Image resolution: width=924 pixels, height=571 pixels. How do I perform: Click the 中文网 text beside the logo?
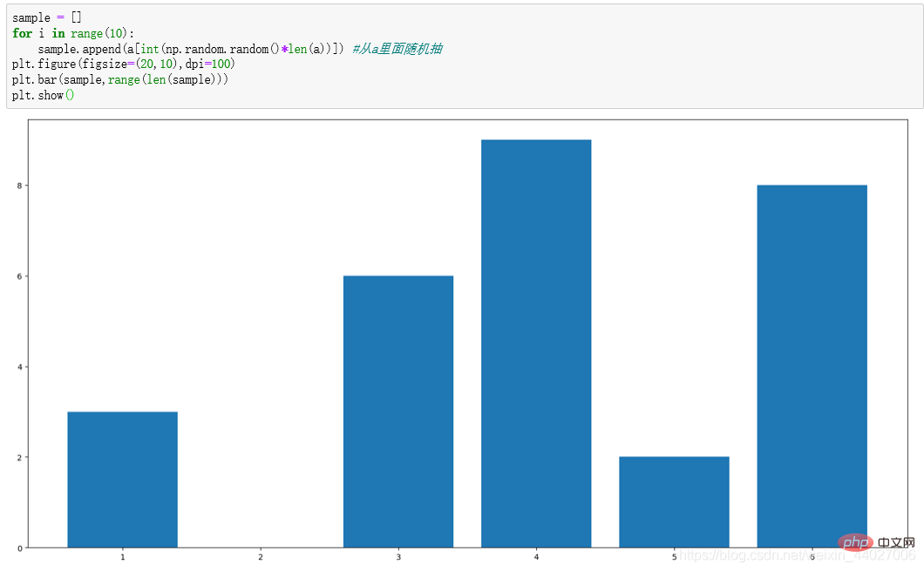tap(897, 544)
